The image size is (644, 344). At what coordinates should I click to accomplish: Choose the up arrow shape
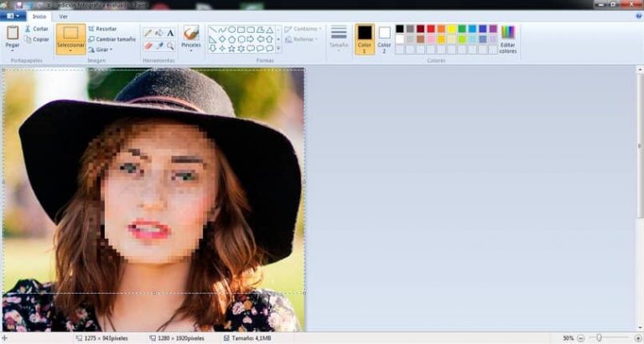269,39
